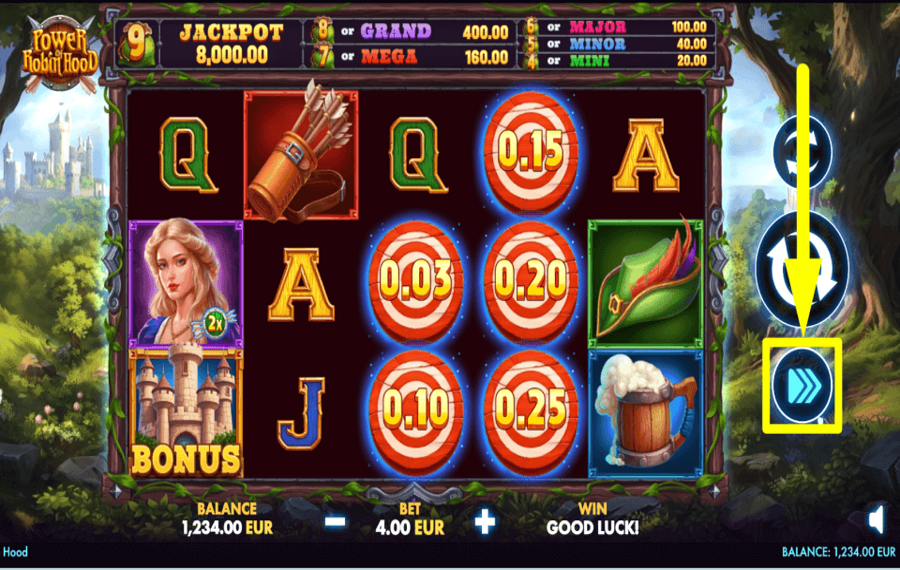Click the beer mug symbol

click(x=646, y=413)
